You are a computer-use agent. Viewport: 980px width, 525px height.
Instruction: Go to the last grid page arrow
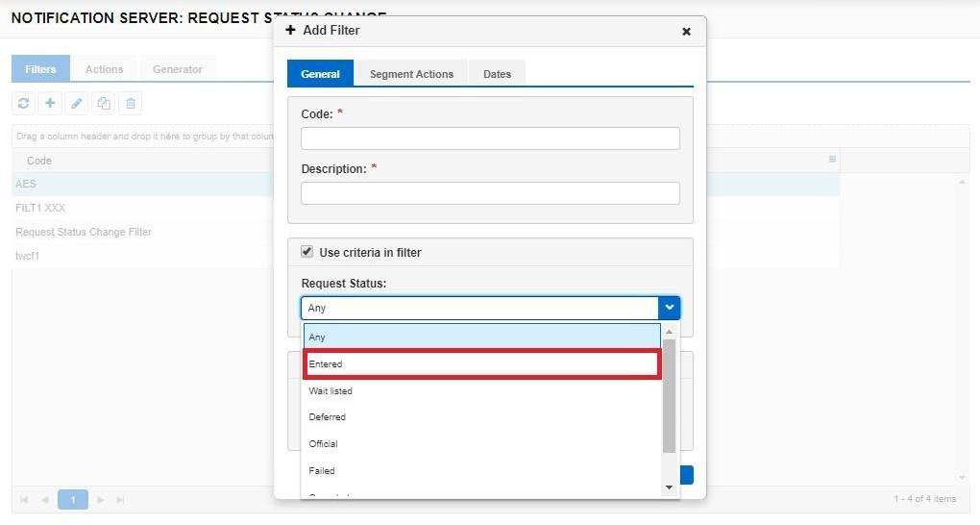(x=120, y=500)
